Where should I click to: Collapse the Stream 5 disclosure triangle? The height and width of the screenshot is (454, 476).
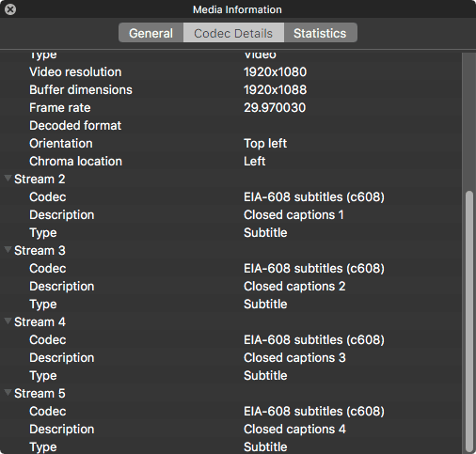8,393
